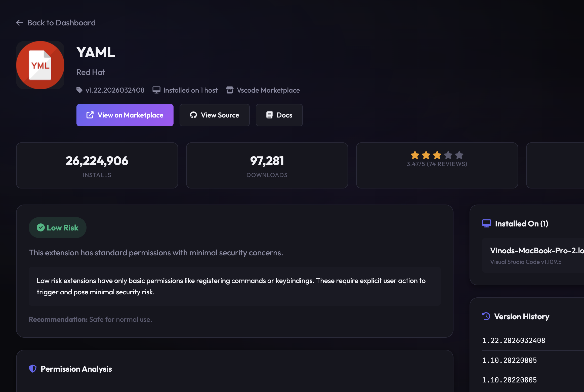584x392 pixels.
Task: Click the back arrow icon
Action: click(20, 23)
